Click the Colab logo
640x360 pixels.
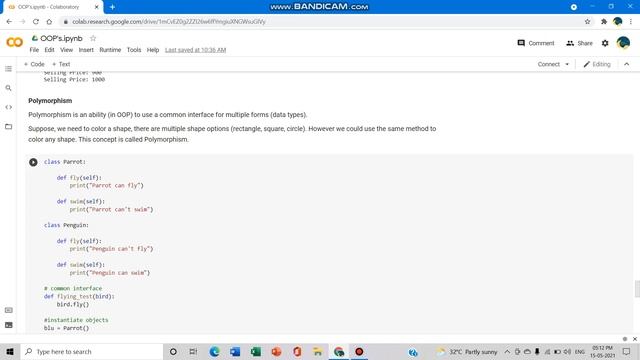click(14, 42)
